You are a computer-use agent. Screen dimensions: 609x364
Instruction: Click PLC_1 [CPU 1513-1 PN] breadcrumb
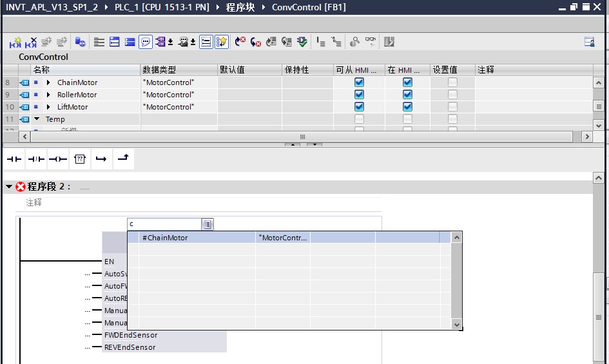[x=162, y=7]
